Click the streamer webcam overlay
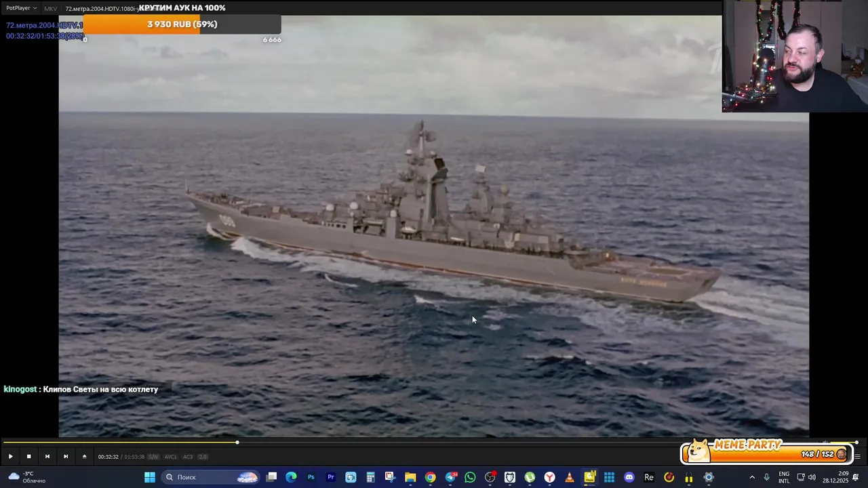The image size is (868, 488). click(795, 56)
